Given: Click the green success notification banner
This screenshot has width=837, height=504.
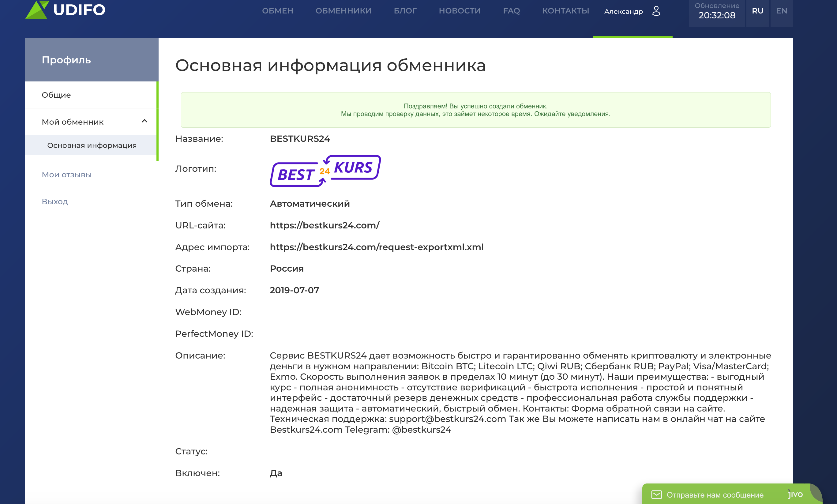Looking at the screenshot, I should tap(475, 110).
